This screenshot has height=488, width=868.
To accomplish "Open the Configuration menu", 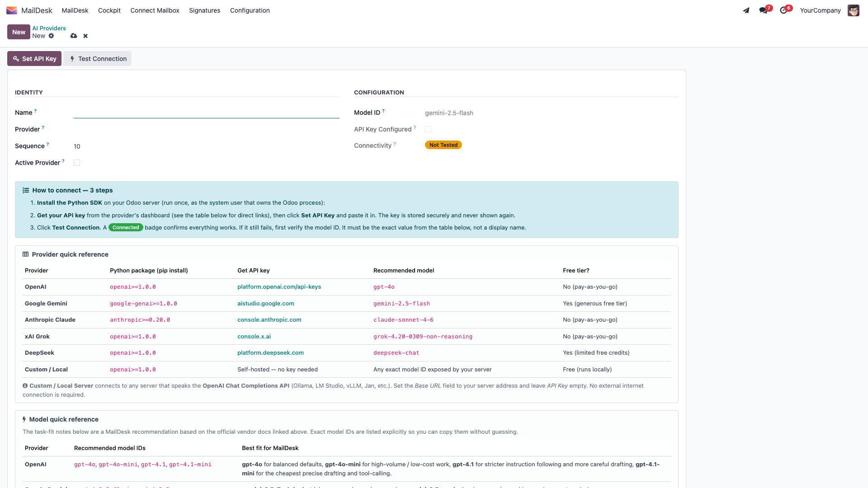I will pyautogui.click(x=250, y=10).
